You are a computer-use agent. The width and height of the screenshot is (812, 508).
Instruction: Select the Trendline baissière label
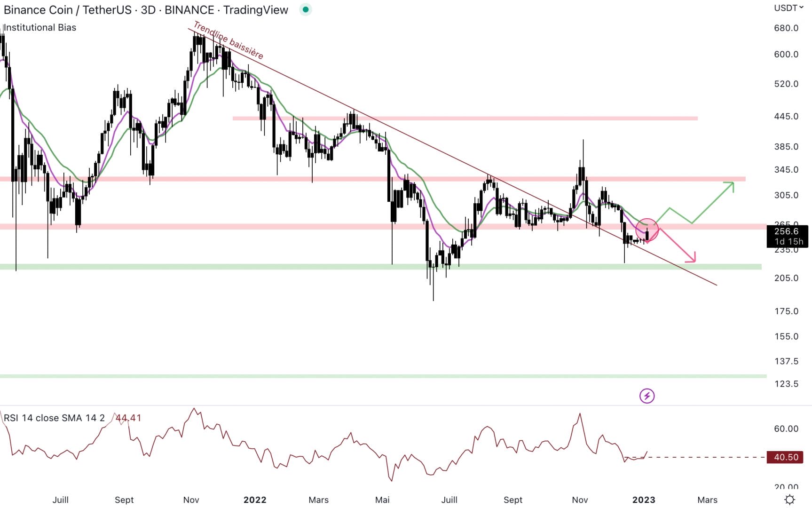(x=229, y=41)
